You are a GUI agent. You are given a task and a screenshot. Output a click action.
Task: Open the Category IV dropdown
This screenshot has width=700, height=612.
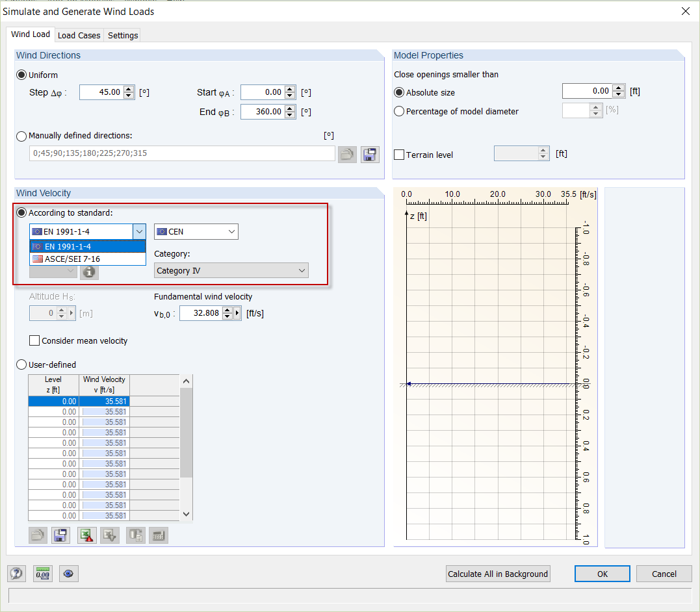[300, 271]
